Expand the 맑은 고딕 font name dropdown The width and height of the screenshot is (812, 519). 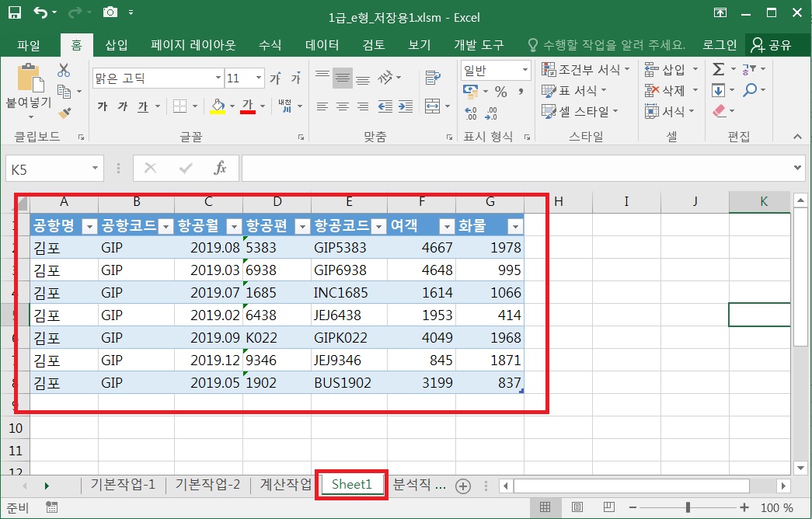click(218, 78)
